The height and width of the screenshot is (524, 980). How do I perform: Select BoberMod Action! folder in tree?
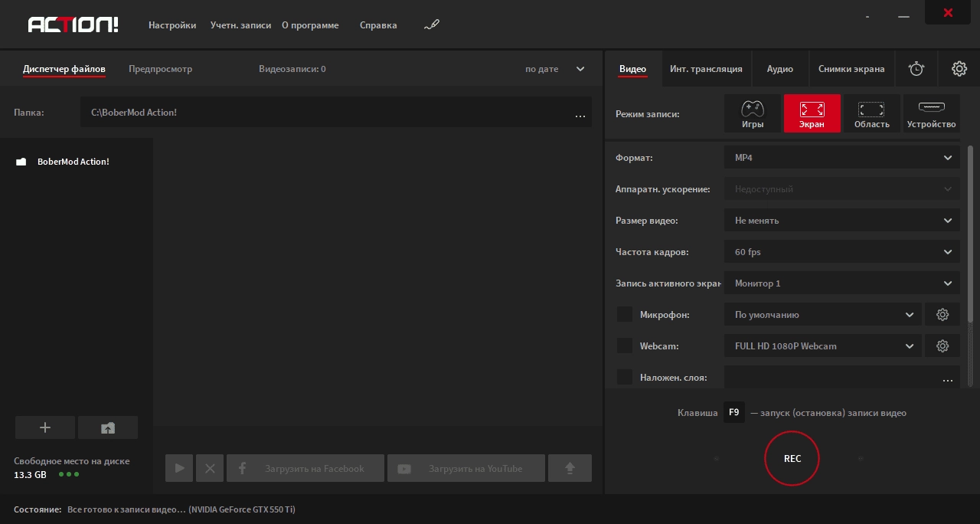pyautogui.click(x=73, y=162)
